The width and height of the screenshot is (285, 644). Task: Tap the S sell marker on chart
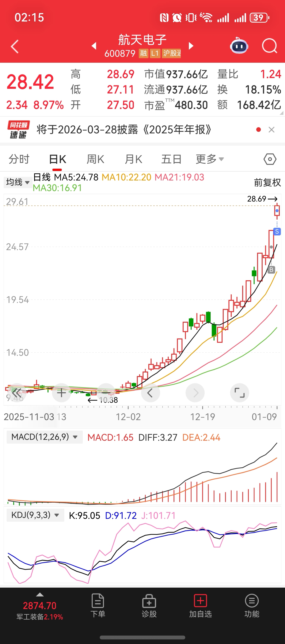(x=277, y=231)
